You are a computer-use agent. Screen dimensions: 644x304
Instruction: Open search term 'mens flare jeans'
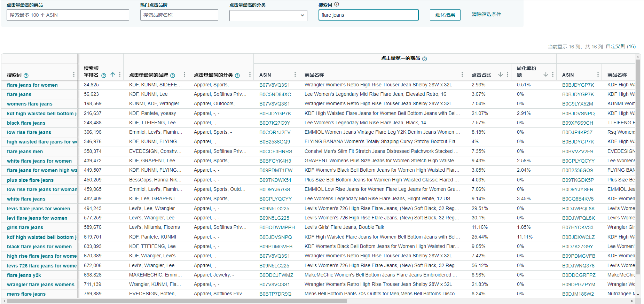point(26,294)
